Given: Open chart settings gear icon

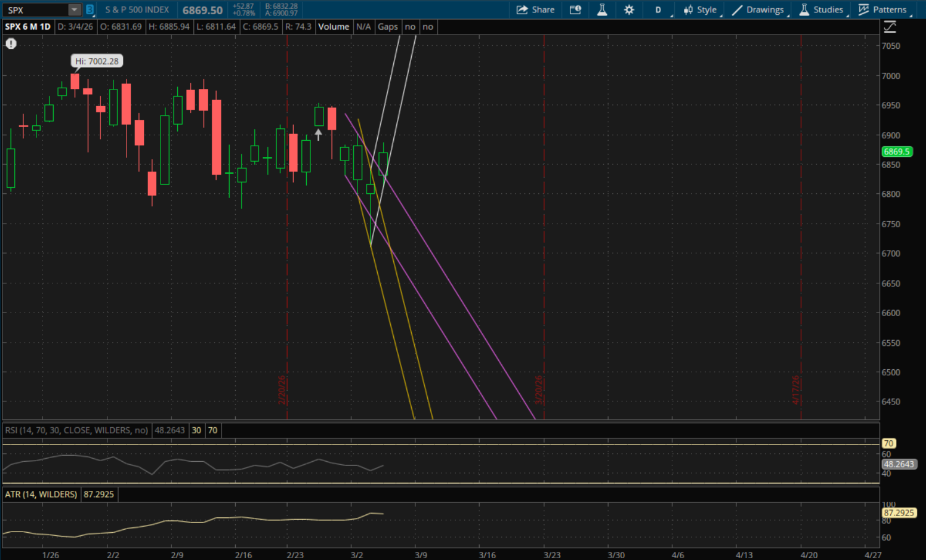Looking at the screenshot, I should point(629,10).
